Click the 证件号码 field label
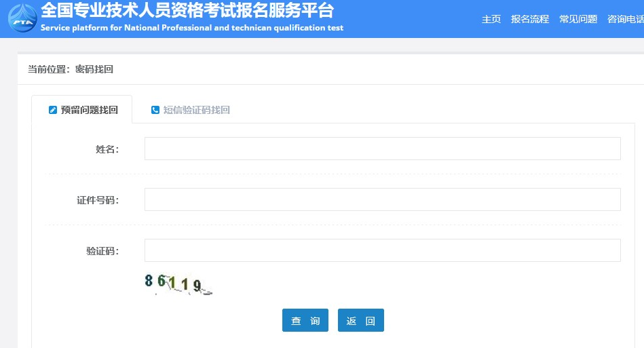Image resolution: width=644 pixels, height=348 pixels. 97,200
